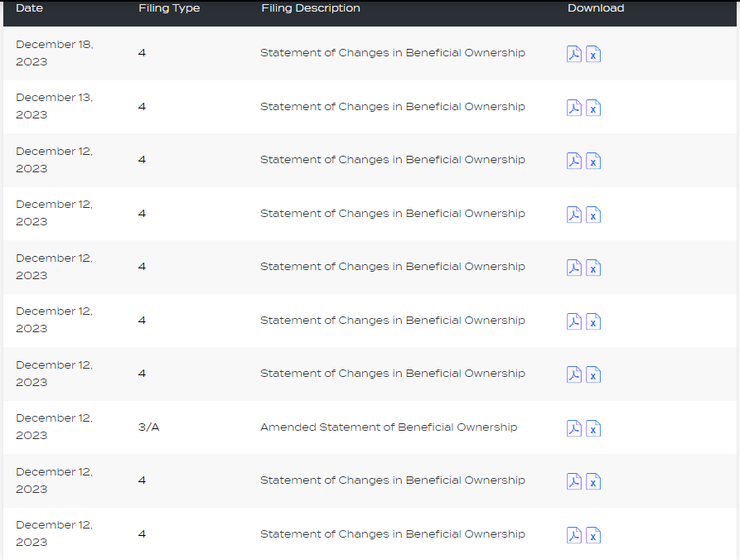Select the December 18, 2023 date cell
The image size is (740, 560).
click(54, 53)
